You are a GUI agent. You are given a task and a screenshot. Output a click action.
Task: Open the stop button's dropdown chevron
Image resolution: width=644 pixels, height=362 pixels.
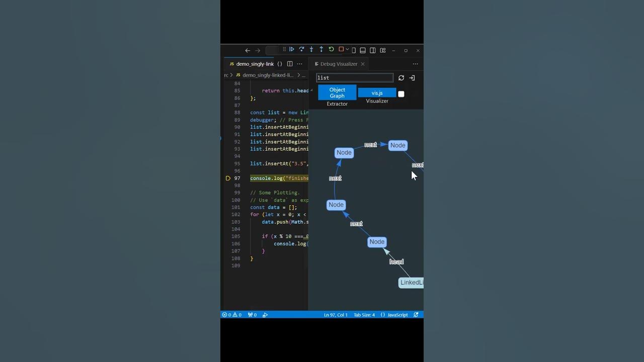coord(348,49)
